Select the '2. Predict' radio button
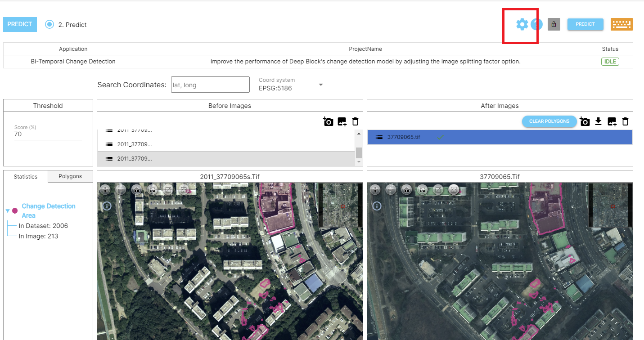 coord(50,24)
